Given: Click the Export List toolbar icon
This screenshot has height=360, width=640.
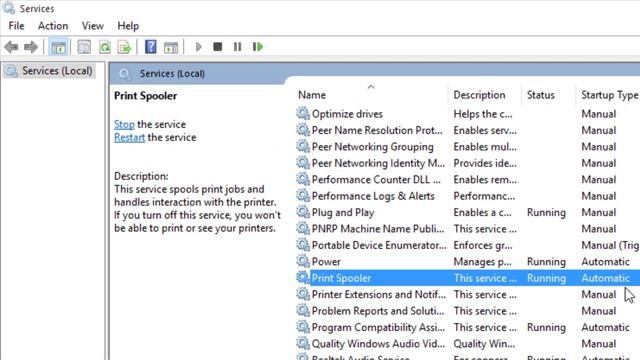Looking at the screenshot, I should [x=124, y=47].
